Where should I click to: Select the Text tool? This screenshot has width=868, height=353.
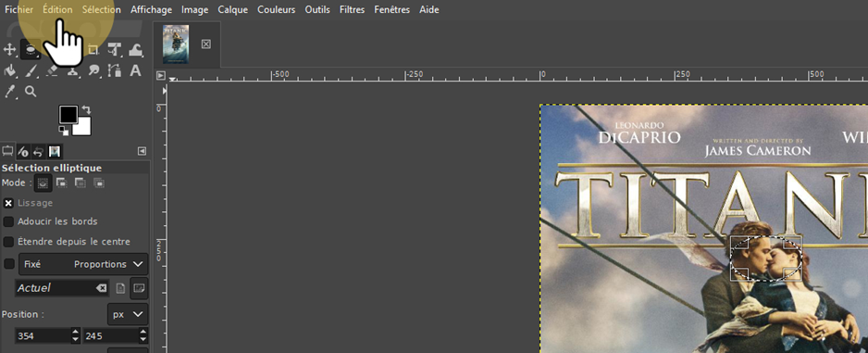tap(135, 70)
